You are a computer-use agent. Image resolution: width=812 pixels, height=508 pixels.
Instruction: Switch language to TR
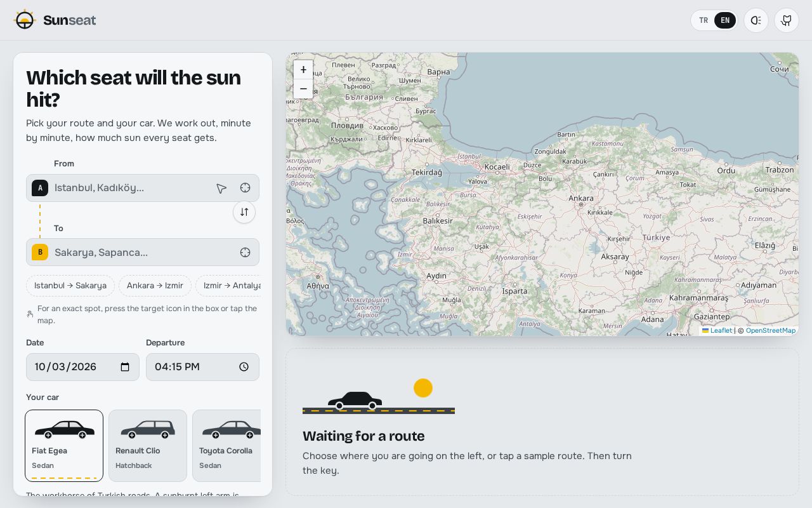(x=704, y=20)
